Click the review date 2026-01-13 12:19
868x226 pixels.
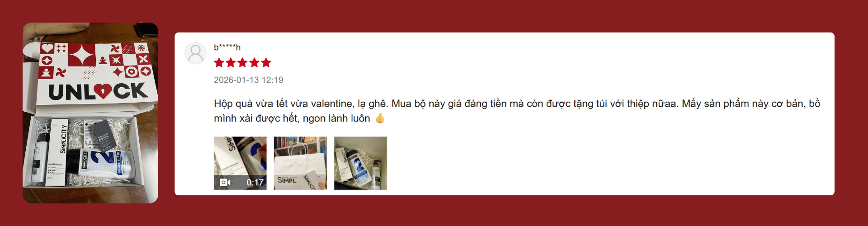[x=249, y=80]
